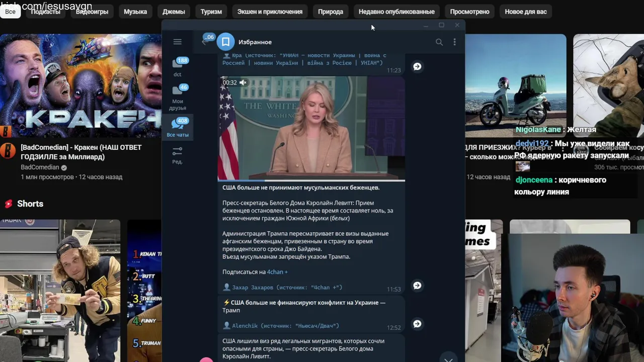Open the three-dot chat options menu
The height and width of the screenshot is (362, 644).
[x=454, y=42]
